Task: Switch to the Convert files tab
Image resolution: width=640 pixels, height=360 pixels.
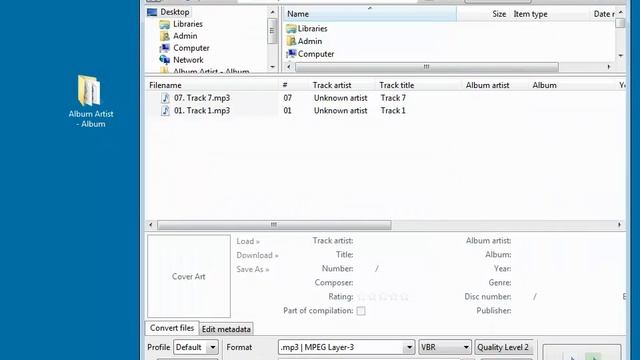Action: pos(172,328)
